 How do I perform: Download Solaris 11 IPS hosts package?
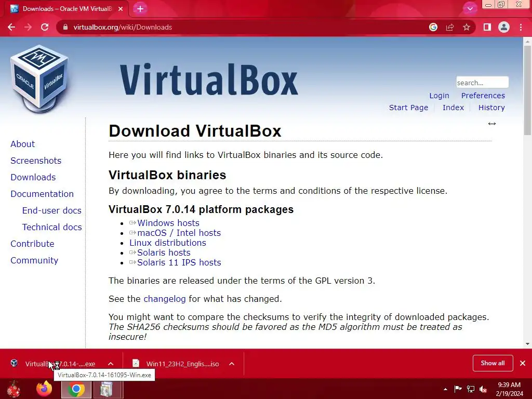tap(179, 262)
